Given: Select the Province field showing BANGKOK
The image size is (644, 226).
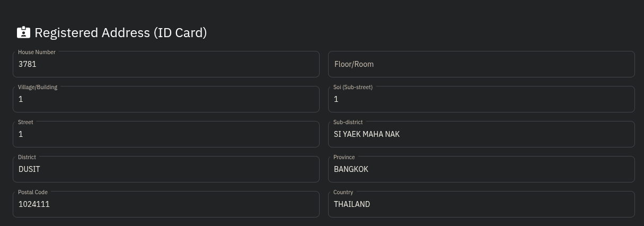Looking at the screenshot, I should [481, 170].
